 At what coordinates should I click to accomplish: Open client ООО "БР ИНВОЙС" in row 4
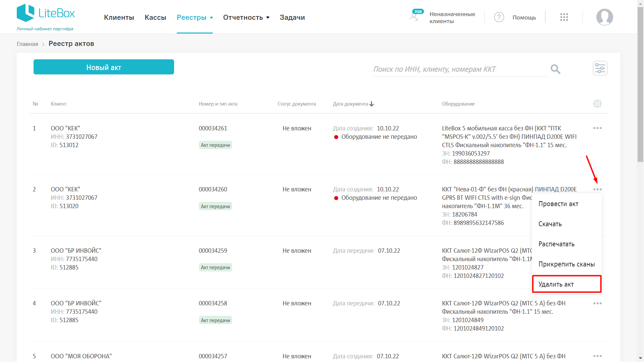[76, 303]
